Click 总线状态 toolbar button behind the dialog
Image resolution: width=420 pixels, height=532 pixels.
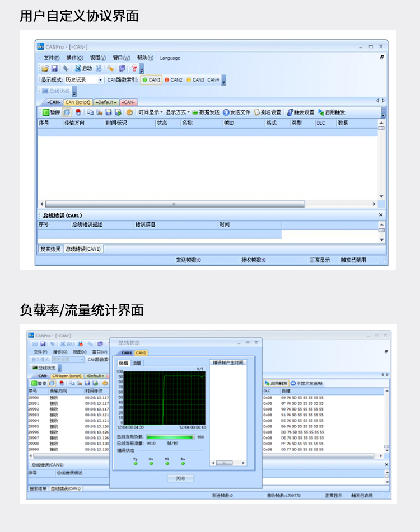click(x=44, y=368)
